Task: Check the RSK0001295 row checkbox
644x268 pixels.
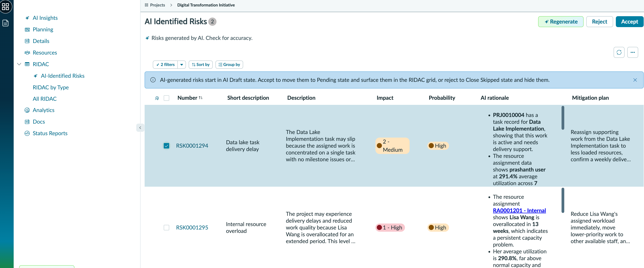Action: [166, 228]
